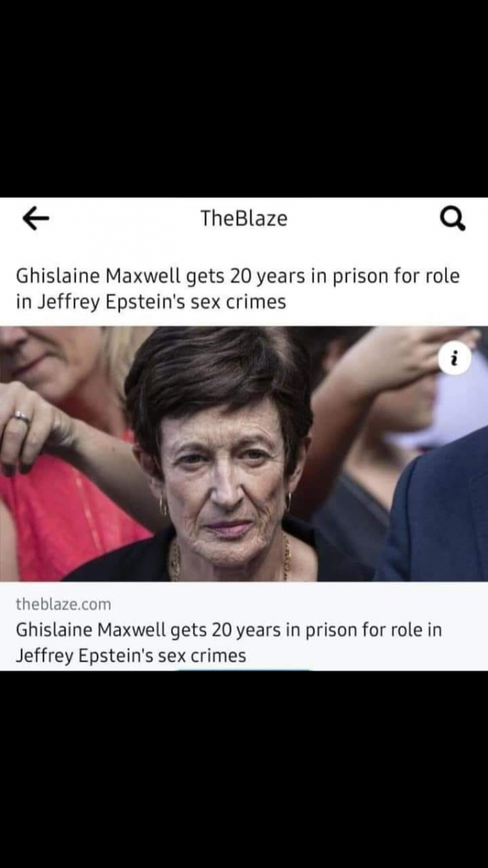Click the blue loading bar under the preview

(244, 669)
